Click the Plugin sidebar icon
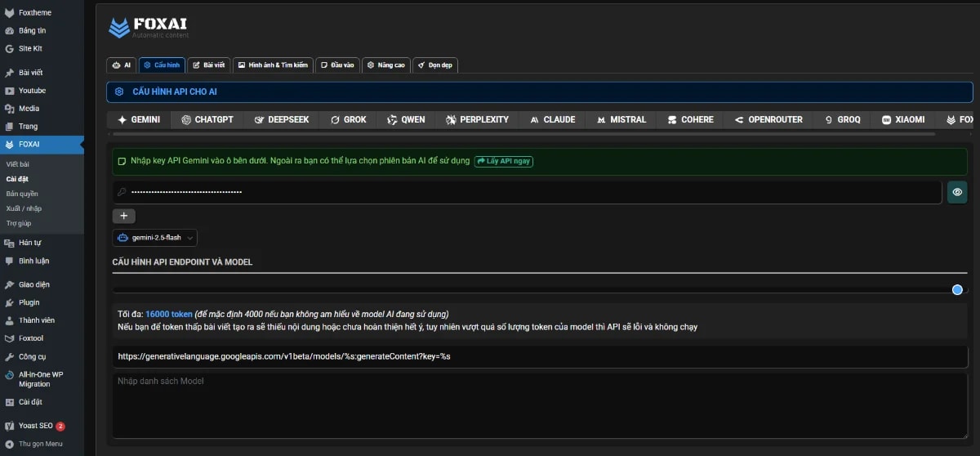 pos(10,302)
